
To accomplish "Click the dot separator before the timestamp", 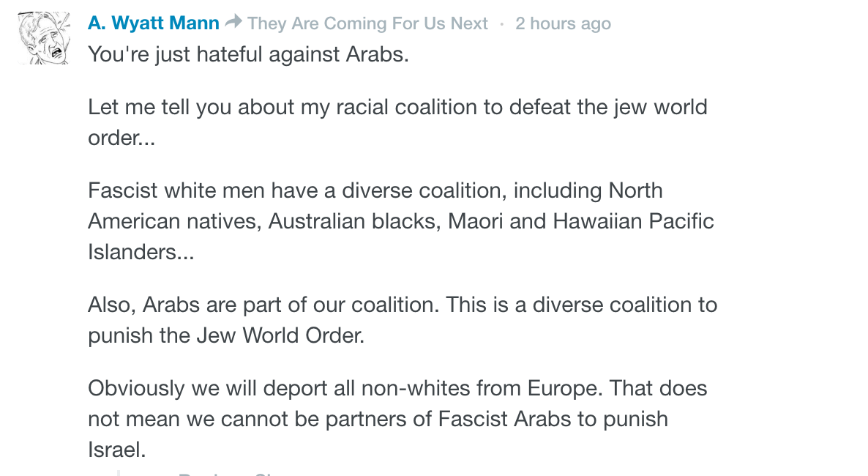I will coord(502,23).
